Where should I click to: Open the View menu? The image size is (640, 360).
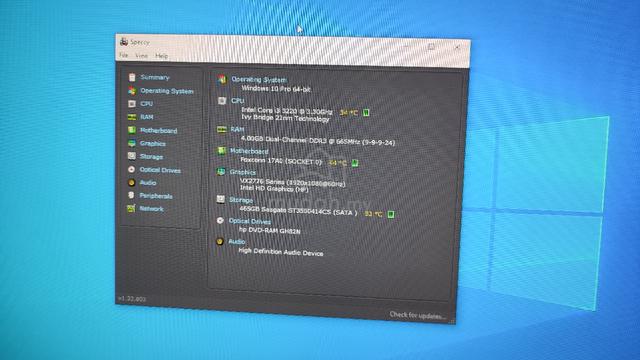(142, 56)
